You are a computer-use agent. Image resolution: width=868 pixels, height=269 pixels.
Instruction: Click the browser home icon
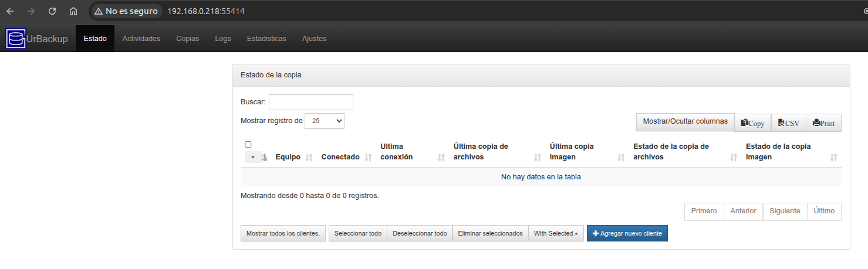73,11
